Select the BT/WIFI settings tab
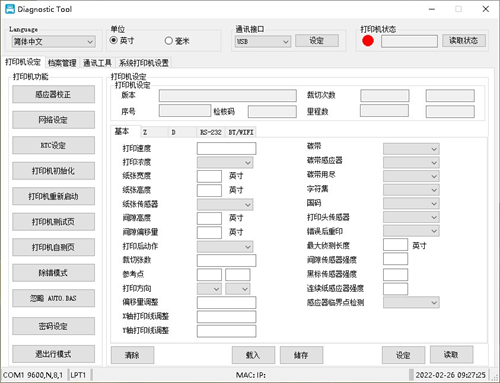Viewport: 500px width, 383px height. click(241, 132)
